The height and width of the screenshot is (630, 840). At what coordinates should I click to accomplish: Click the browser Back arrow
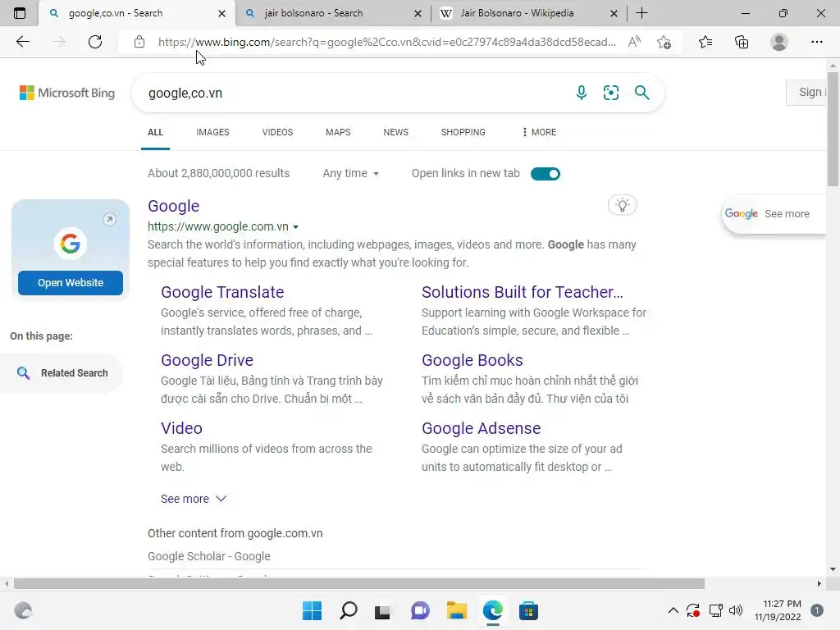tap(22, 42)
